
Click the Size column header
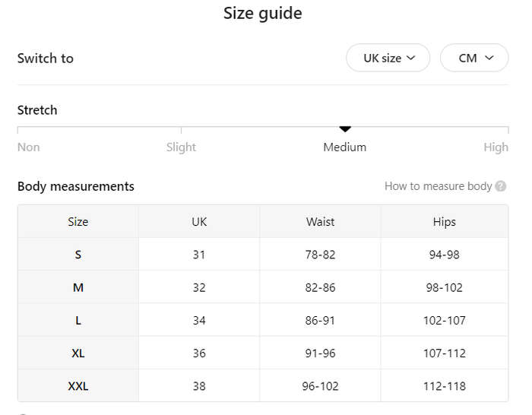[78, 222]
